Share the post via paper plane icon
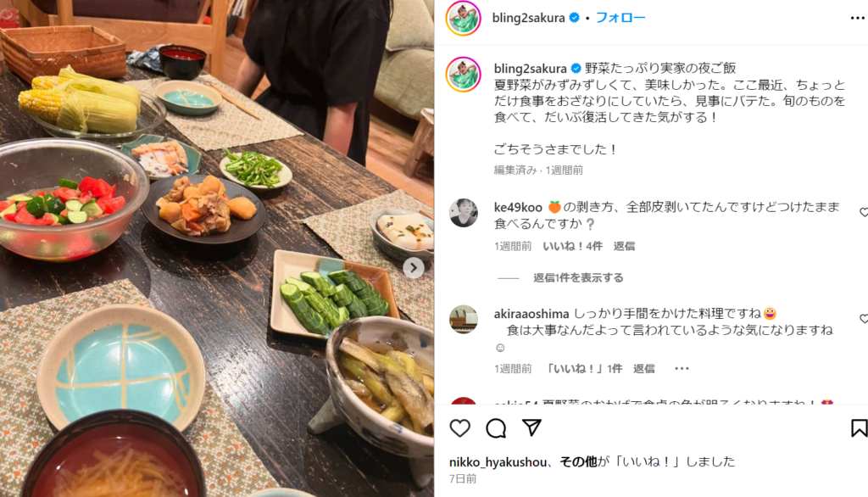Image resolution: width=868 pixels, height=497 pixels. [531, 427]
